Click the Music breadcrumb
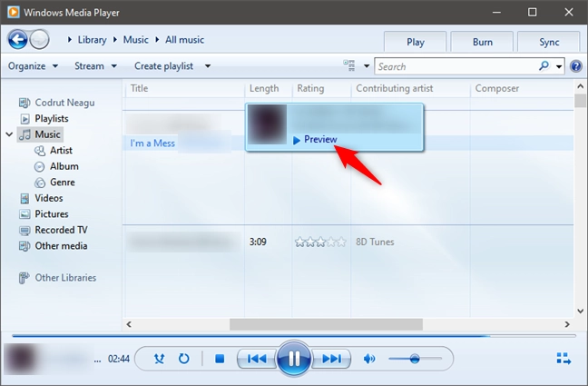This screenshot has width=588, height=386. tap(136, 40)
